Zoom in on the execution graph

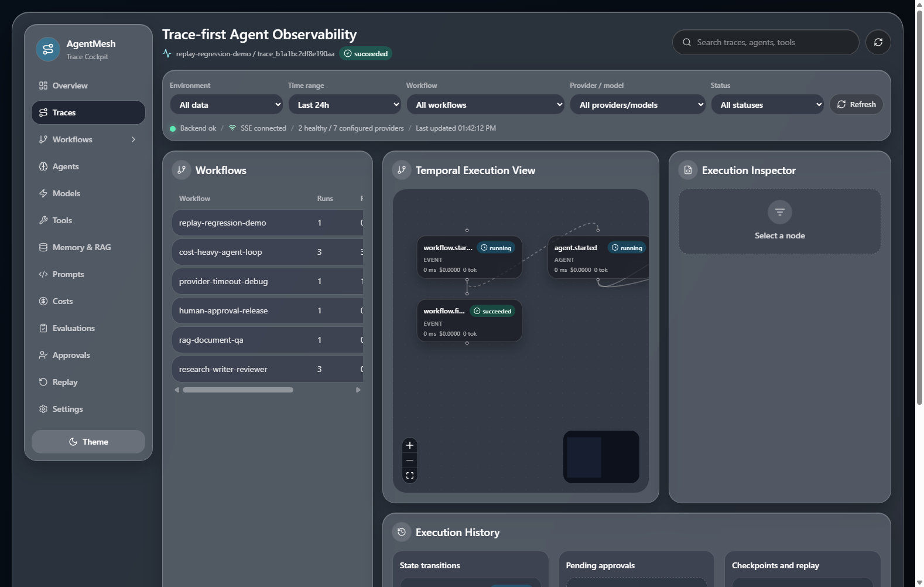pos(410,445)
